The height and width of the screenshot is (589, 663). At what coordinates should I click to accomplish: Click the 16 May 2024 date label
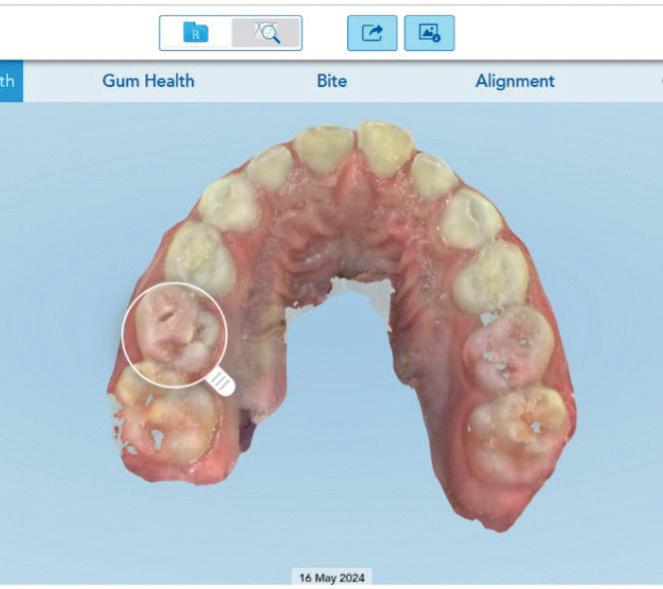(x=332, y=578)
